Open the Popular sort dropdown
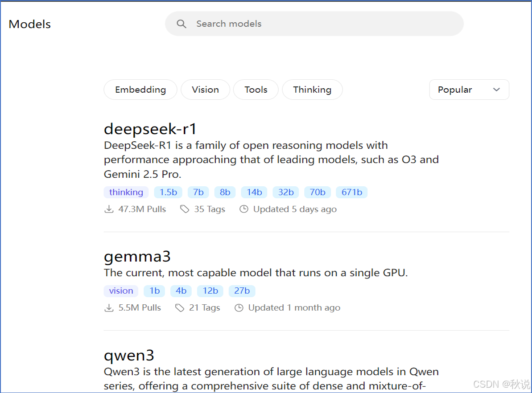Viewport: 532px width, 393px height. (x=469, y=90)
